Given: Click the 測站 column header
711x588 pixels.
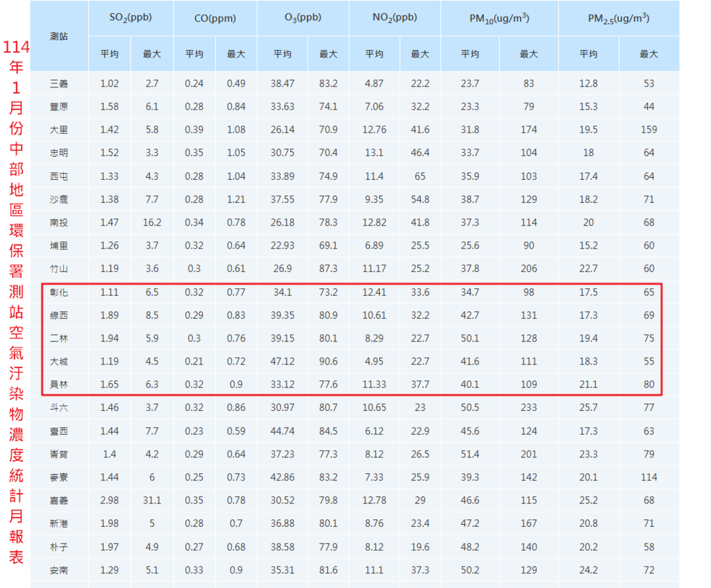Looking at the screenshot, I should pyautogui.click(x=59, y=36).
